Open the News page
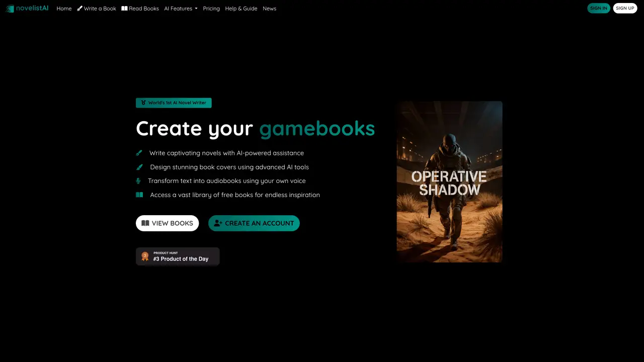Image resolution: width=644 pixels, height=362 pixels. (269, 9)
